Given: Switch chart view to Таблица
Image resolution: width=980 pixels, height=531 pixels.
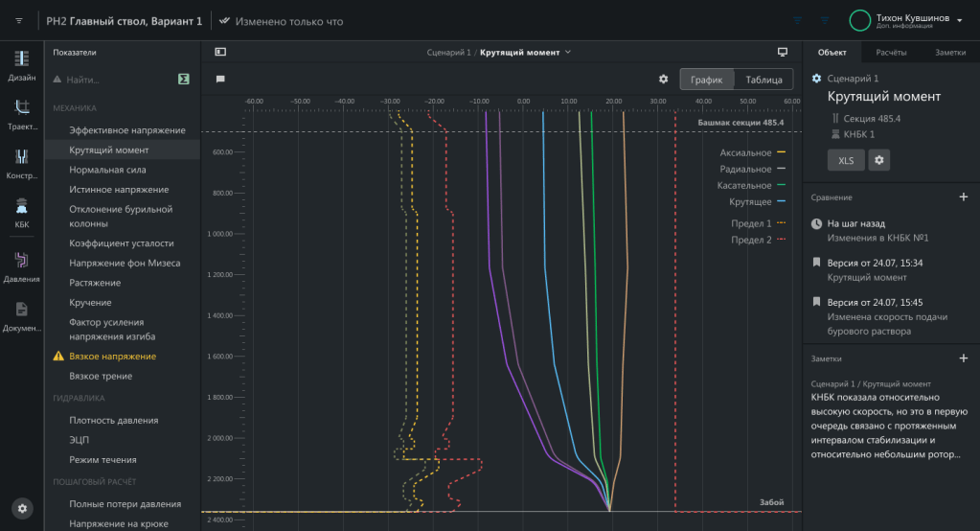Looking at the screenshot, I should coord(763,80).
